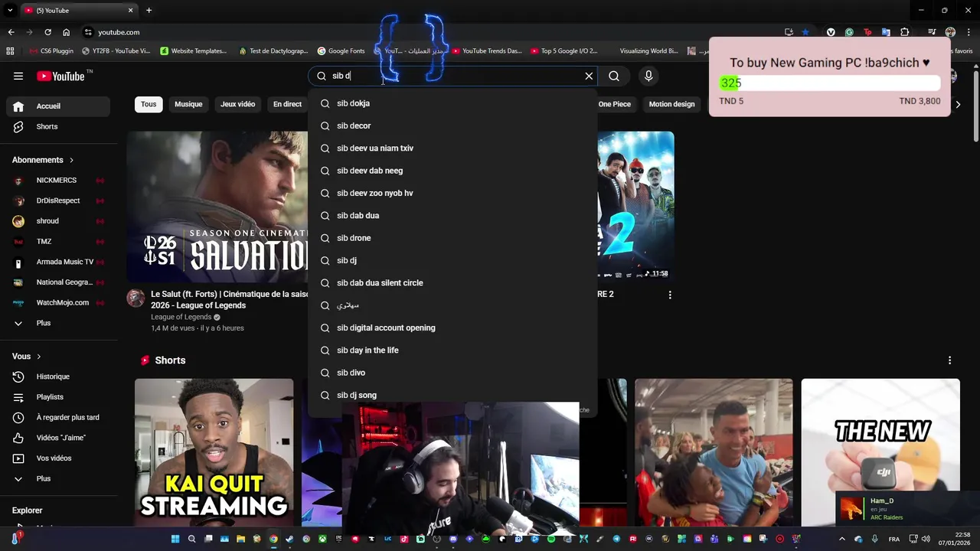
Task: Select suggestion "sib divo"
Action: click(452, 373)
